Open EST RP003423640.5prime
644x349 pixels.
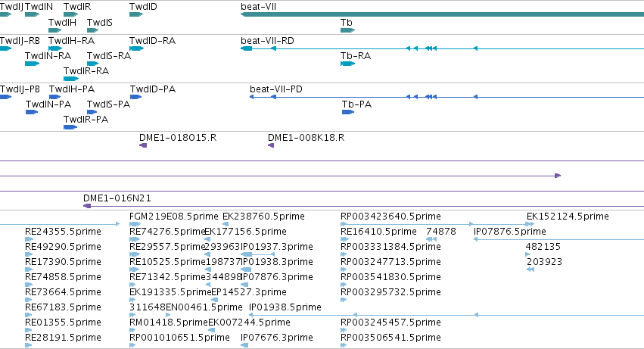(x=390, y=217)
